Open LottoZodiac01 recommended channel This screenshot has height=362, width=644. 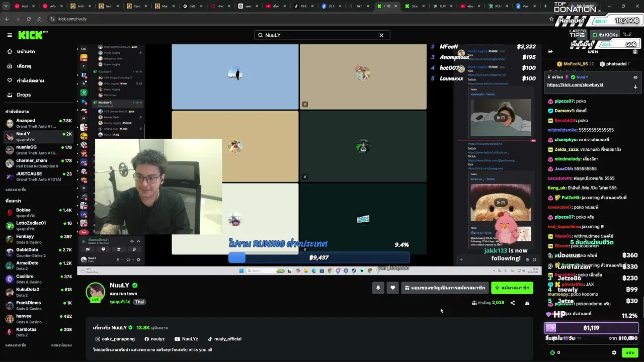coord(39,226)
